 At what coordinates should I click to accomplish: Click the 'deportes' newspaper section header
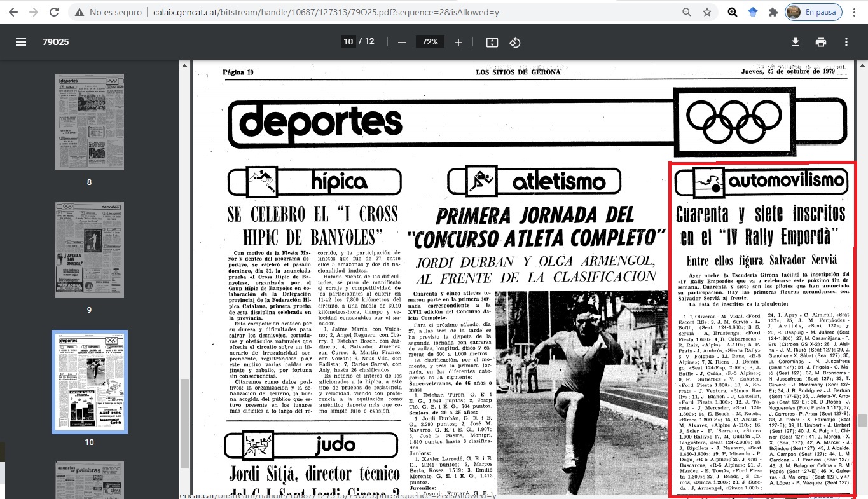tap(320, 122)
